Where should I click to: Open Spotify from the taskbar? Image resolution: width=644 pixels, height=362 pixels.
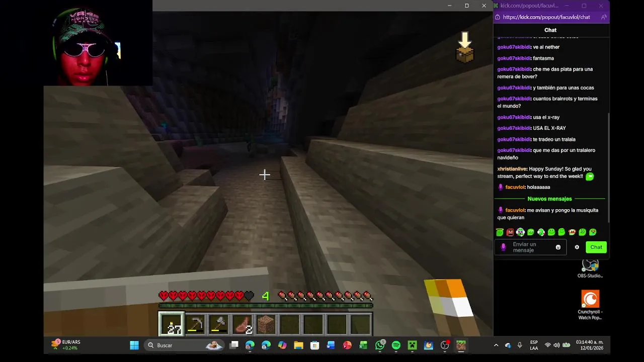(396, 345)
